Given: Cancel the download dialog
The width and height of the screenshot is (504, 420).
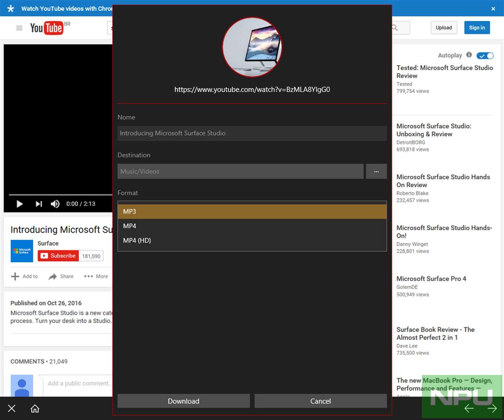Looking at the screenshot, I should pyautogui.click(x=321, y=401).
